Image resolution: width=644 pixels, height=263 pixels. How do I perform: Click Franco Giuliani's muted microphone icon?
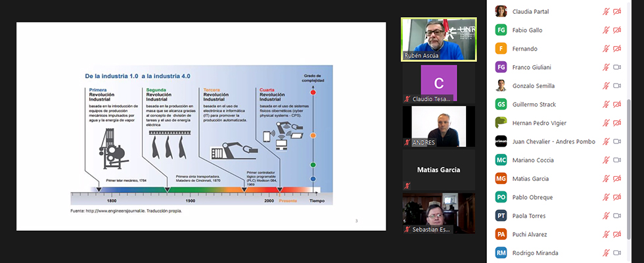coord(606,67)
